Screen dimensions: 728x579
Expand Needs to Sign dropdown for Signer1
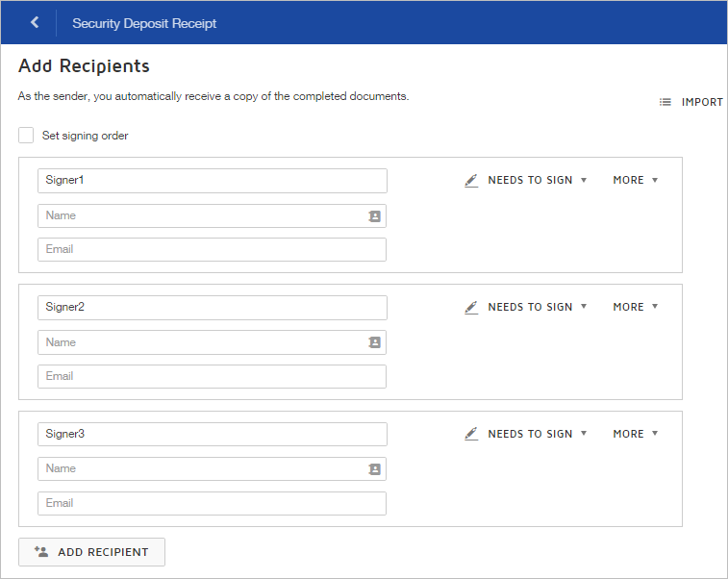pos(537,180)
